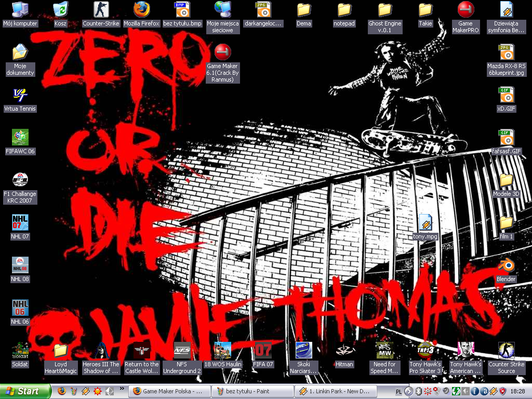The width and height of the screenshot is (532, 399).
Task: Open the Hitman desktop shortcut
Action: coord(344,351)
